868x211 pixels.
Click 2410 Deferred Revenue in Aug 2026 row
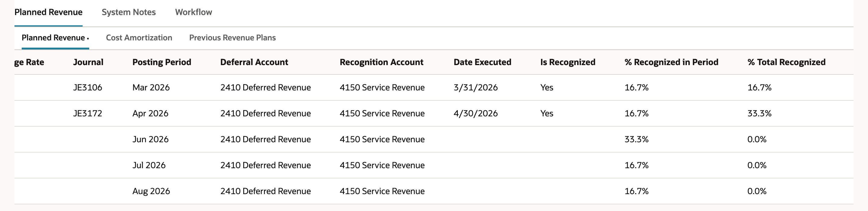[x=266, y=191]
